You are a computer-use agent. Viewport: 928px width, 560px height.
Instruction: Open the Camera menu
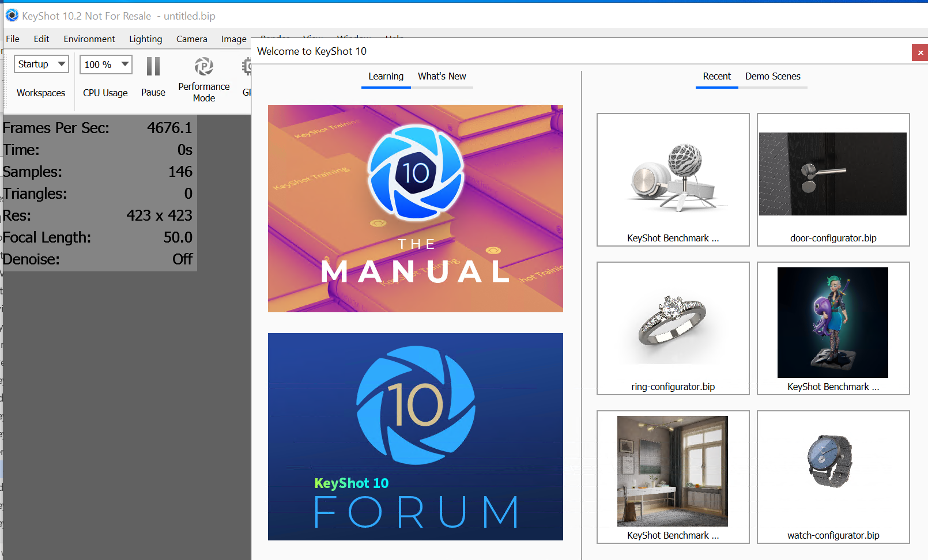pos(191,39)
